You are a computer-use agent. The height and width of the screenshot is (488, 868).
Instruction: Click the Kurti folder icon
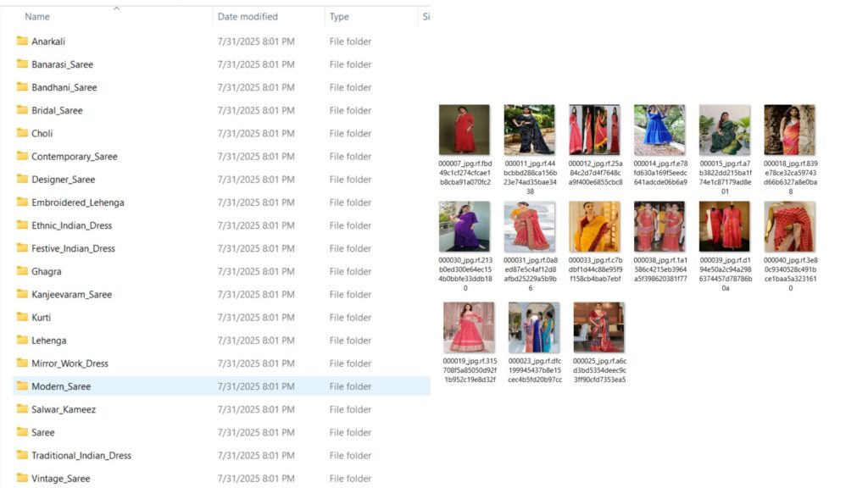(22, 317)
